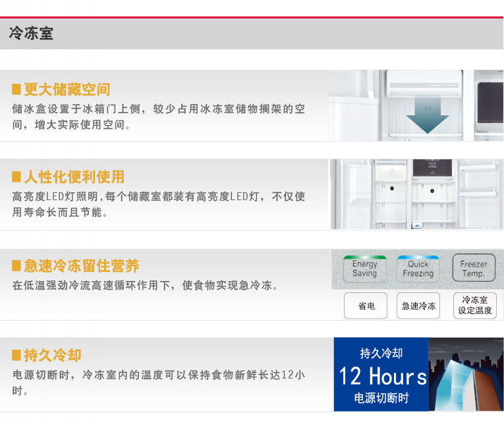Click the Energy Saving panel button
The image size is (504, 422).
tap(365, 269)
